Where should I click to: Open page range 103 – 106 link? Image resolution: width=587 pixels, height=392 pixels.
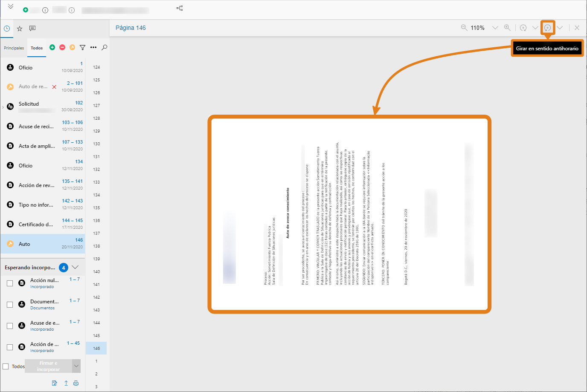[x=73, y=122]
